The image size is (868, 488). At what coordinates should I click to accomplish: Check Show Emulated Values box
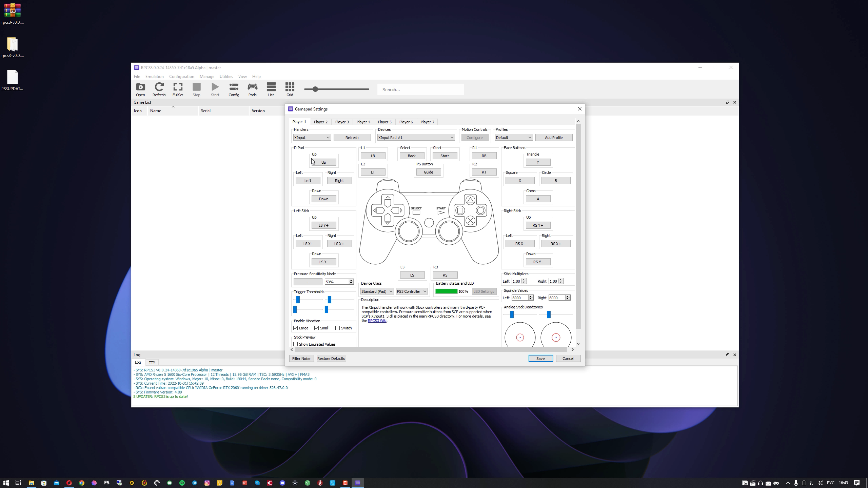coord(296,344)
